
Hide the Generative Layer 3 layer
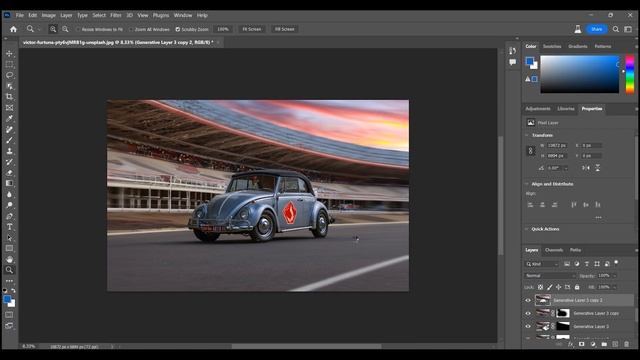pos(528,327)
